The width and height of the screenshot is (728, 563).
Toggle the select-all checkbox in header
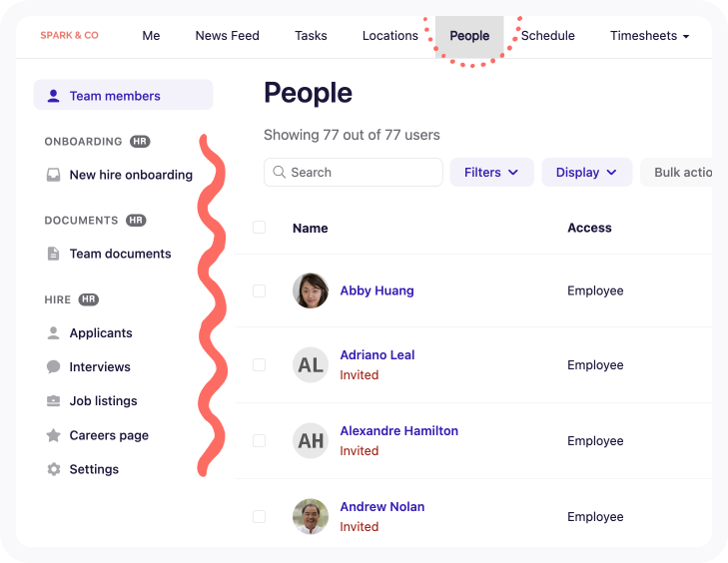[x=259, y=228]
